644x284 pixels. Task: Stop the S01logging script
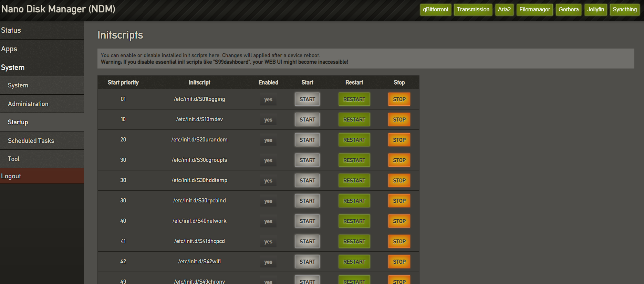tap(399, 99)
